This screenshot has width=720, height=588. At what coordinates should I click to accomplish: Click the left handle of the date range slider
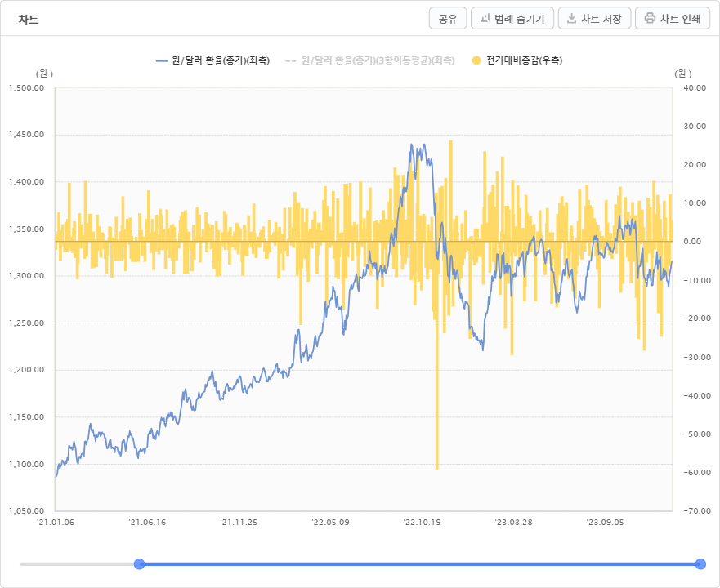[x=139, y=564]
